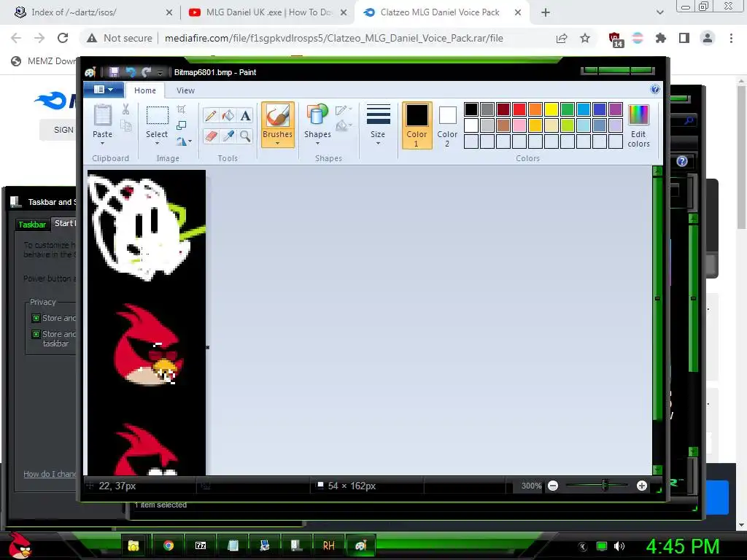Pick the purple color swatch
Viewport: 747px width, 560px height.
(x=616, y=109)
